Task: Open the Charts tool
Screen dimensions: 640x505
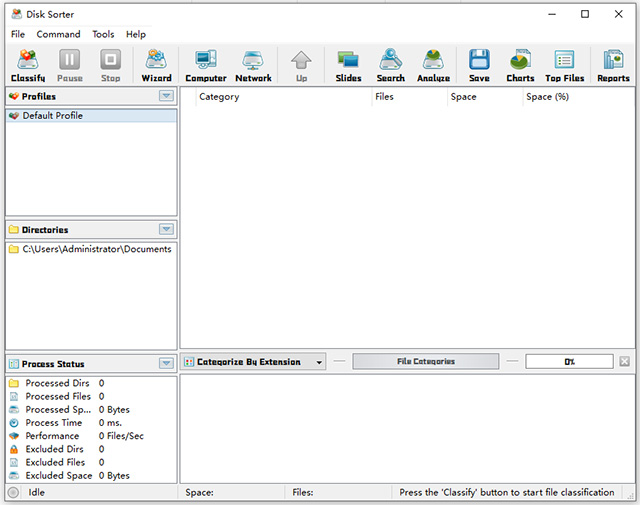Action: pyautogui.click(x=520, y=65)
